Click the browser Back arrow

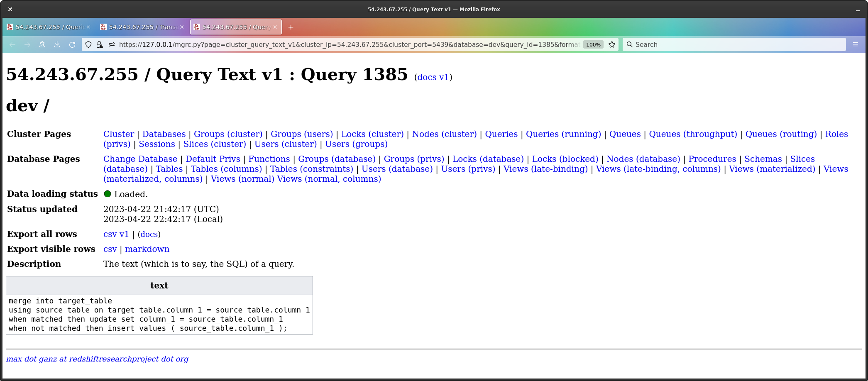[12, 44]
